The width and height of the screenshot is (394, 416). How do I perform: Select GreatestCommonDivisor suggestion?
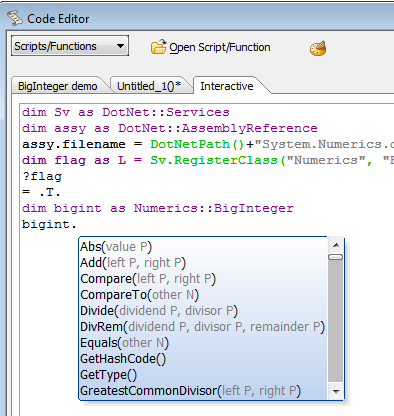tap(203, 391)
